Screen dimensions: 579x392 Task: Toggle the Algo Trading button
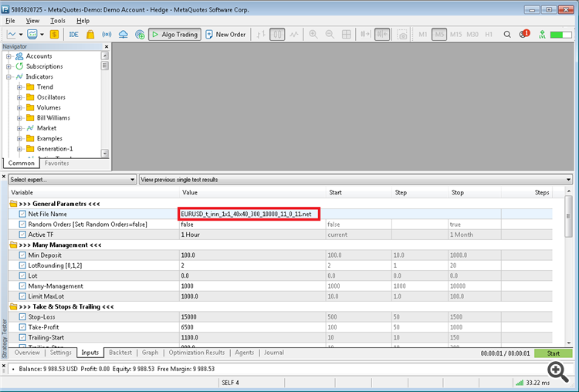tap(174, 35)
